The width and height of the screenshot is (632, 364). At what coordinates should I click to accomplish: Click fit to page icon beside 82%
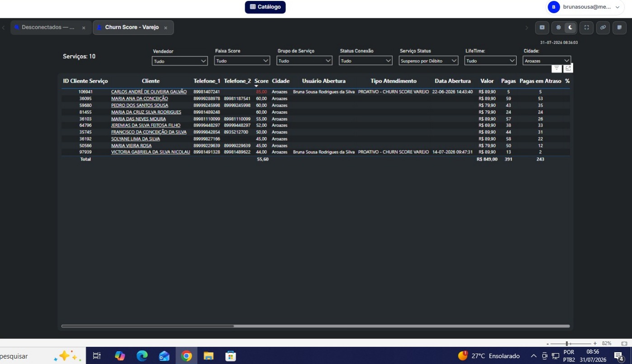coord(624,344)
